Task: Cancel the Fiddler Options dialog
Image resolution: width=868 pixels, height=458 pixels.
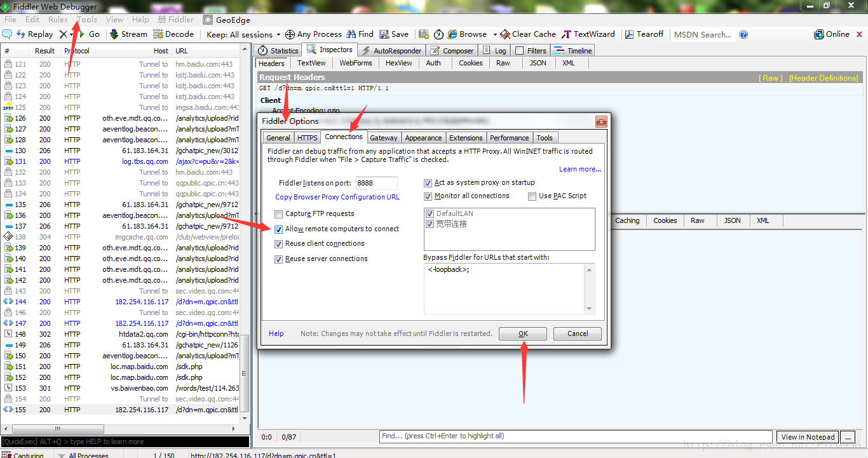Action: coord(578,333)
